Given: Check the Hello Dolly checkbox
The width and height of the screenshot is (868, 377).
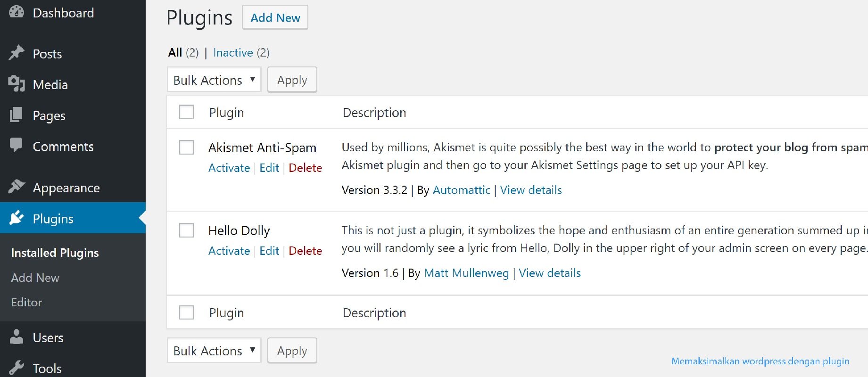Looking at the screenshot, I should pos(186,230).
